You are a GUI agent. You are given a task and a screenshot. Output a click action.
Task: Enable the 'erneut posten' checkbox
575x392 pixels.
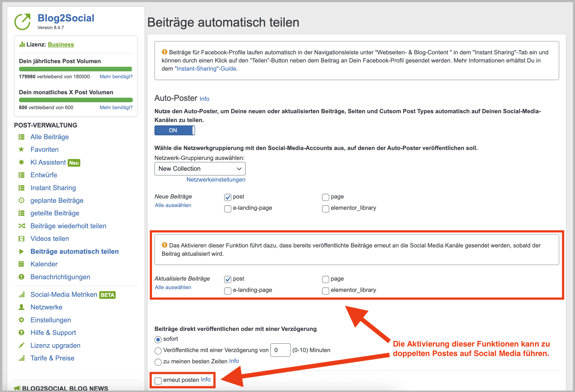coord(158,381)
